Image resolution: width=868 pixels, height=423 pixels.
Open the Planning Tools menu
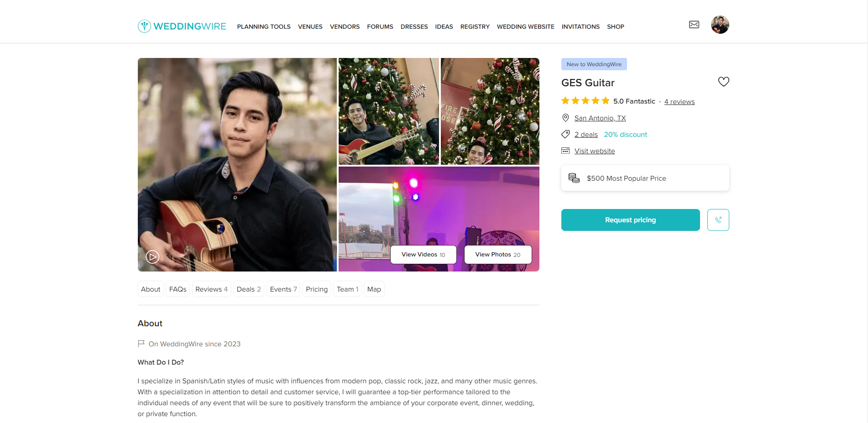point(264,26)
